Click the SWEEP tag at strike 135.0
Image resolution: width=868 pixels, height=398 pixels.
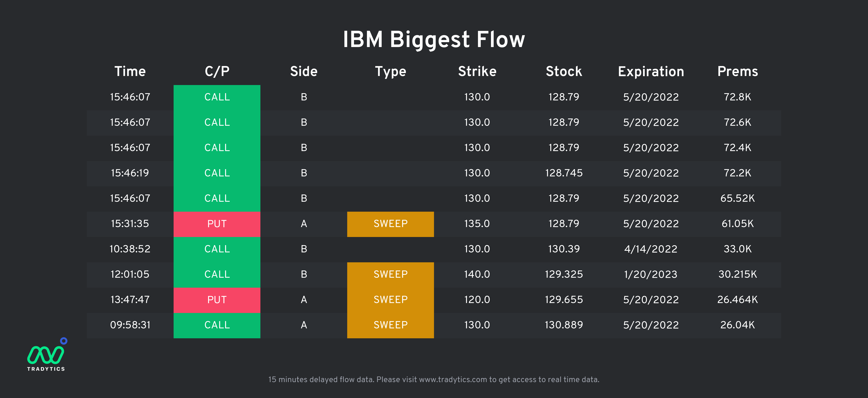point(391,224)
